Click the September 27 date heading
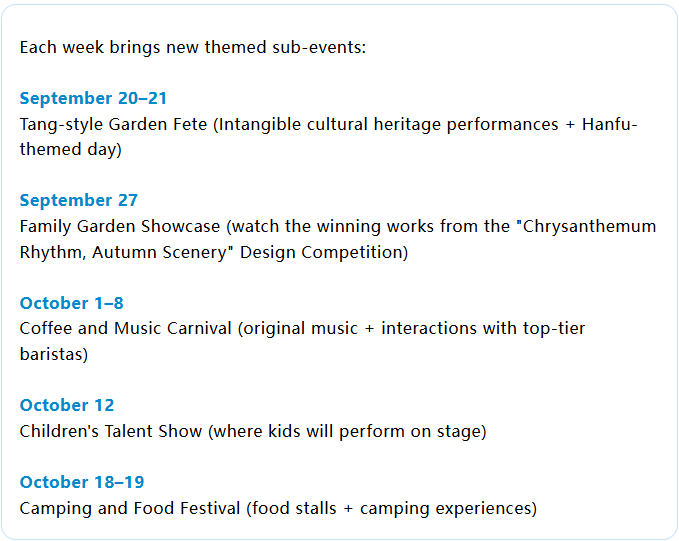This screenshot has width=679, height=541. pyautogui.click(x=79, y=200)
